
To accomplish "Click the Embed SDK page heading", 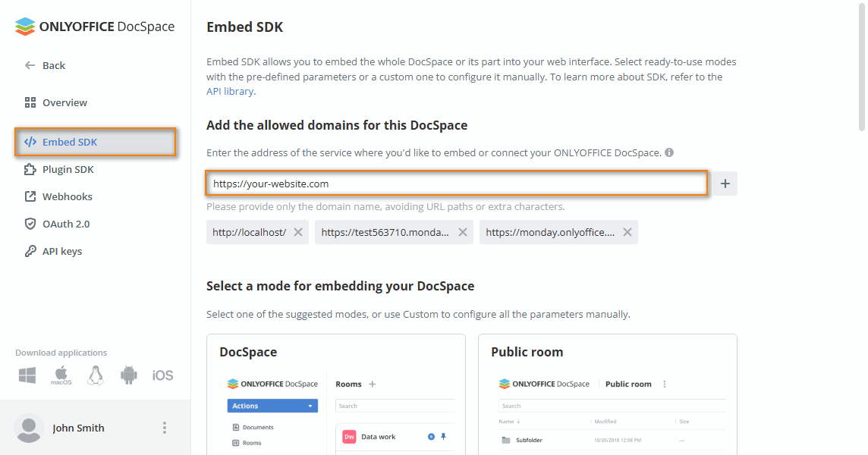I will [x=244, y=27].
